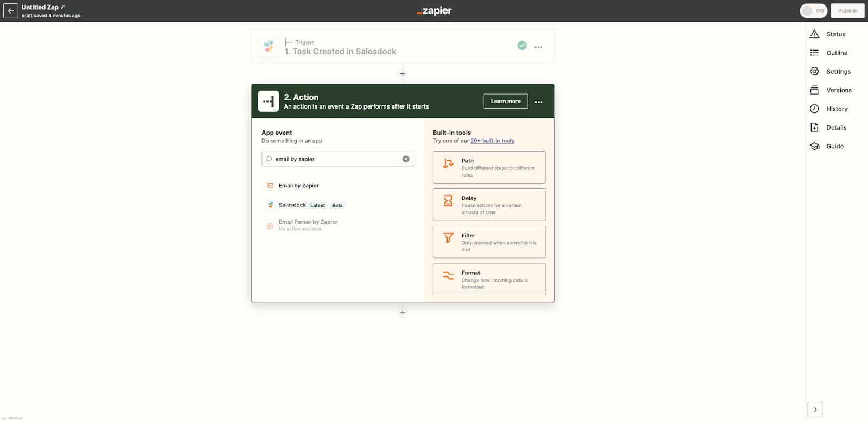Collapse the right sidebar with chevron
Screen dimensions: 868x422
815,410
